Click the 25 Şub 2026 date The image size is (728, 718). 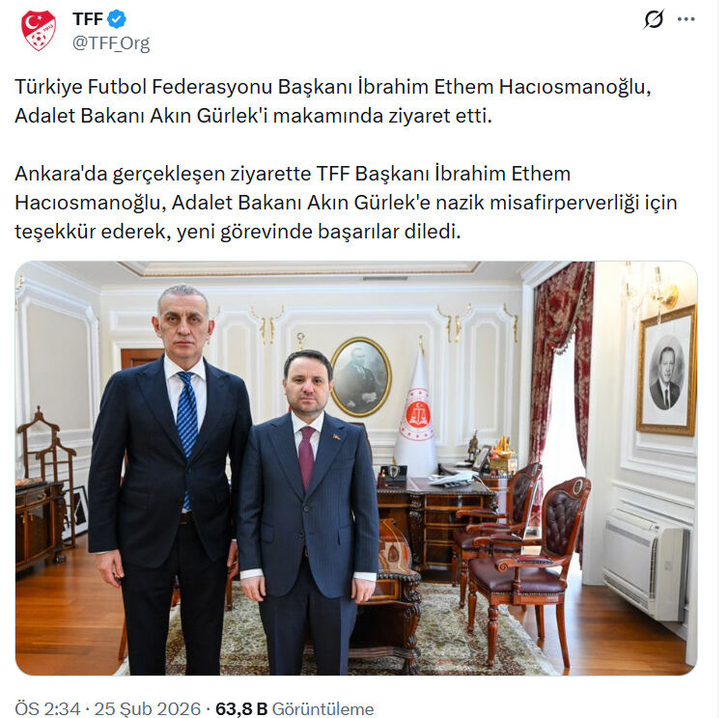(147, 708)
